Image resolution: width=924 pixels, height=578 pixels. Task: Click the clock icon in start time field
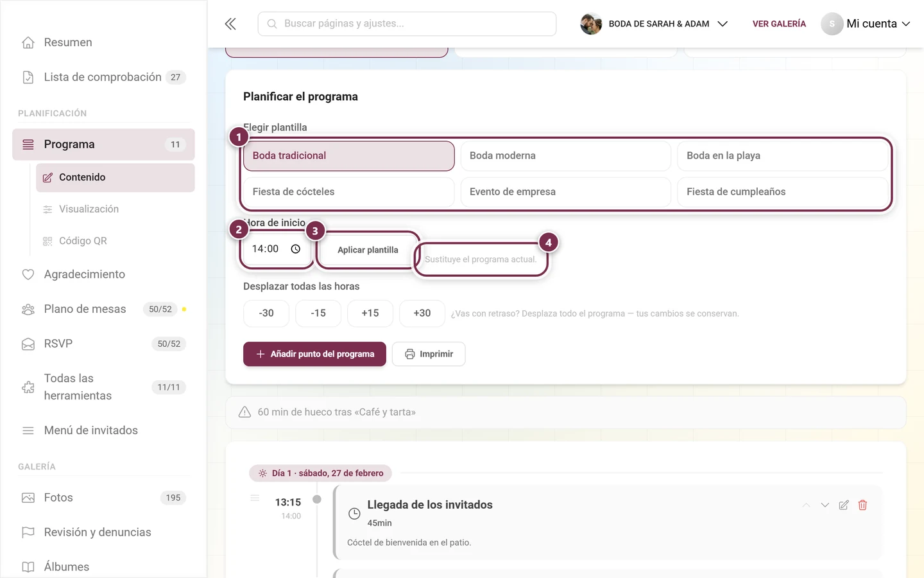(x=295, y=249)
